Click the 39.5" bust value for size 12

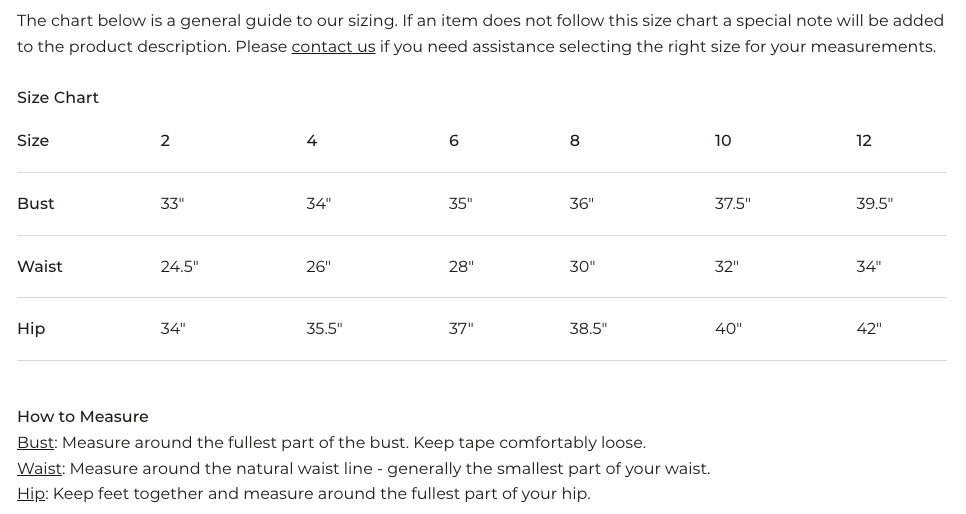[874, 203]
